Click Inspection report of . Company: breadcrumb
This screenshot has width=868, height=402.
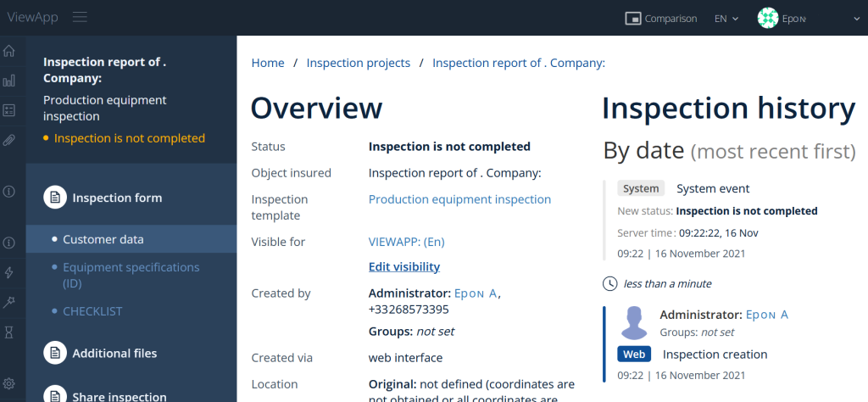[x=519, y=63]
